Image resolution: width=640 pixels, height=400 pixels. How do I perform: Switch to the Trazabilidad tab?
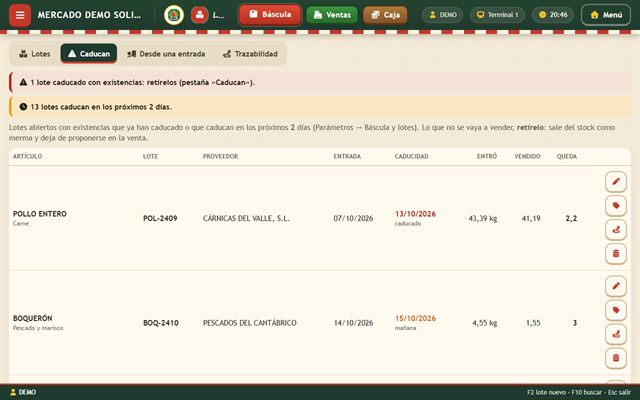[x=250, y=54]
